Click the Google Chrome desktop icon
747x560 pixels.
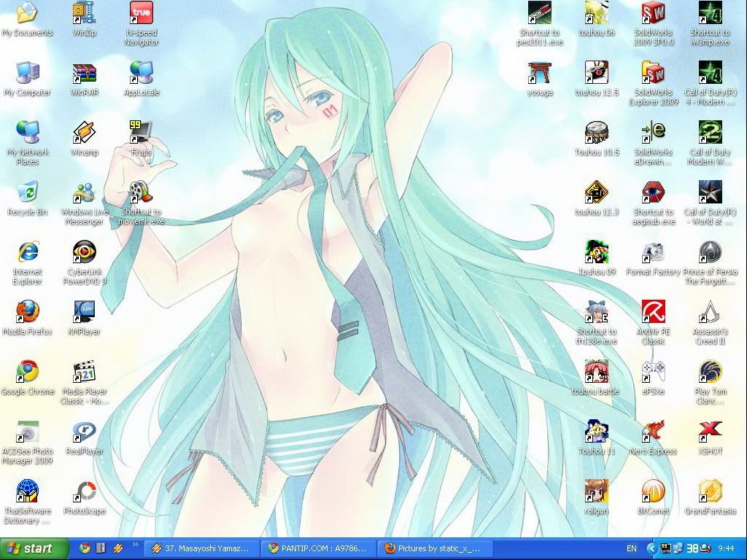(27, 371)
